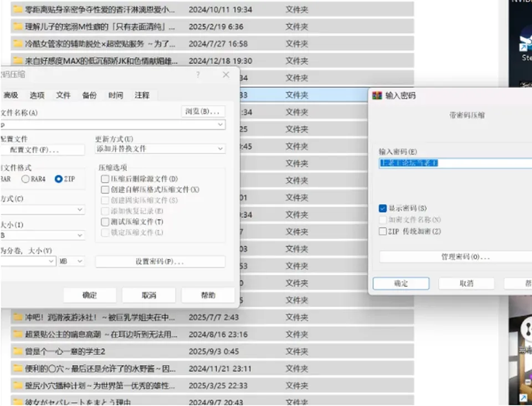532x406 pixels.
Task: Click the question mark help icon in the archive dialog
Action: pyautogui.click(x=198, y=75)
